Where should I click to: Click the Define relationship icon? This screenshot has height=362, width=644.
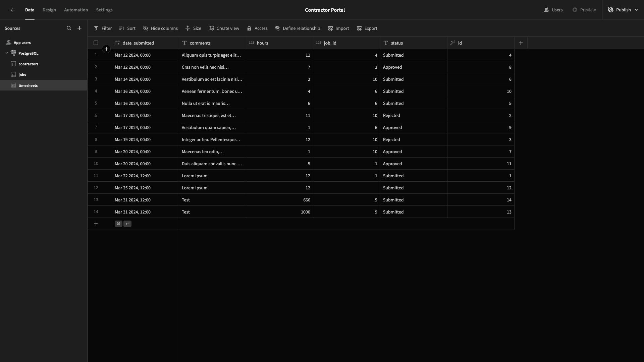coord(277,28)
